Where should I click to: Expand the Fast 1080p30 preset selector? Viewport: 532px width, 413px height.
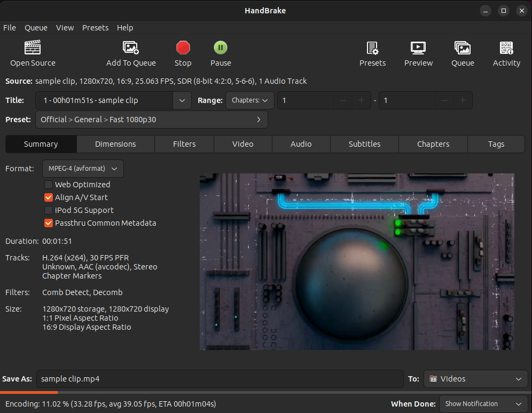[x=152, y=120]
